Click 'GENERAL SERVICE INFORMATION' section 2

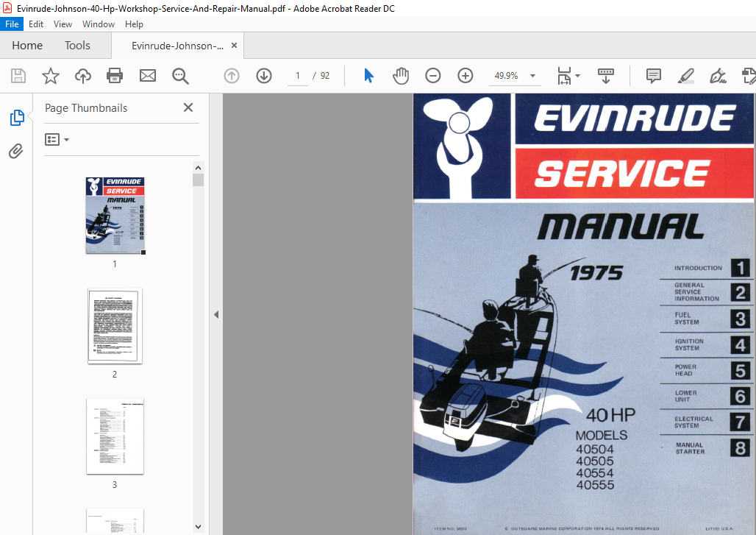tap(696, 292)
